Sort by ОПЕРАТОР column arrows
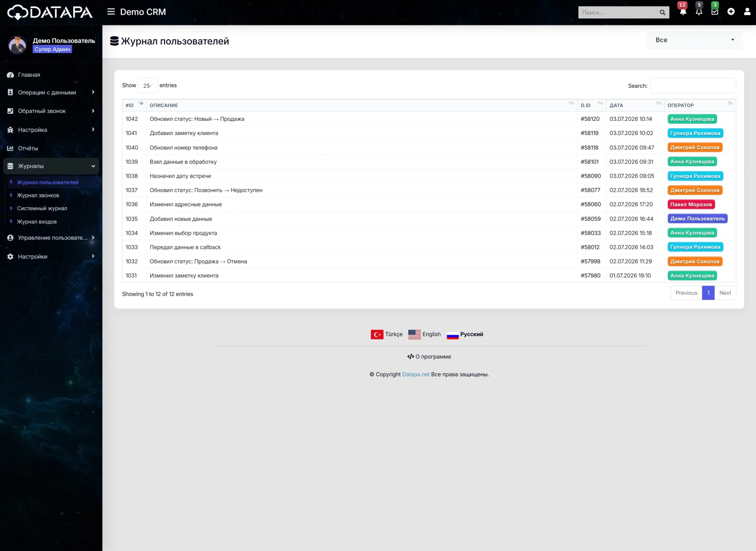 tap(730, 103)
